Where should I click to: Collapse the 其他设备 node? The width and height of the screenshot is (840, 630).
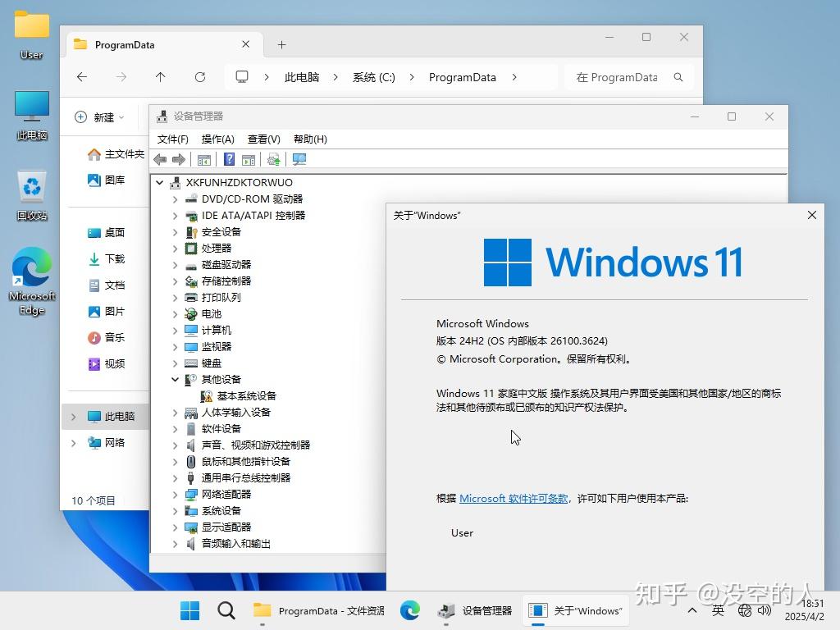point(176,380)
